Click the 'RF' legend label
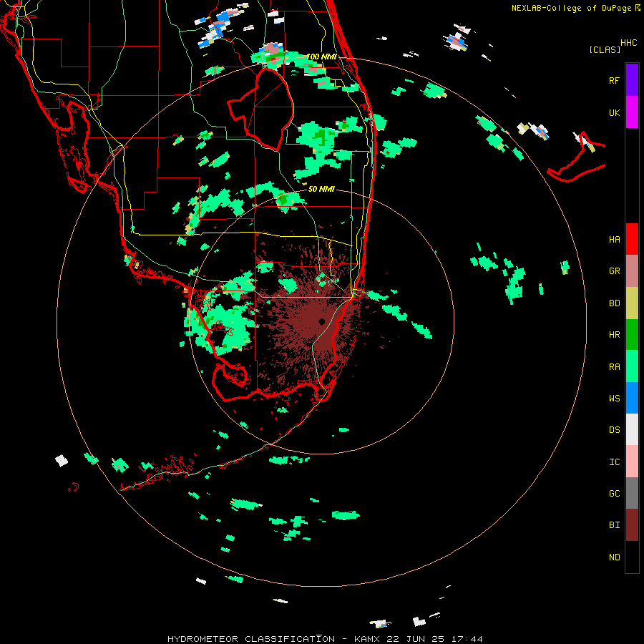The width and height of the screenshot is (644, 644). (x=614, y=80)
